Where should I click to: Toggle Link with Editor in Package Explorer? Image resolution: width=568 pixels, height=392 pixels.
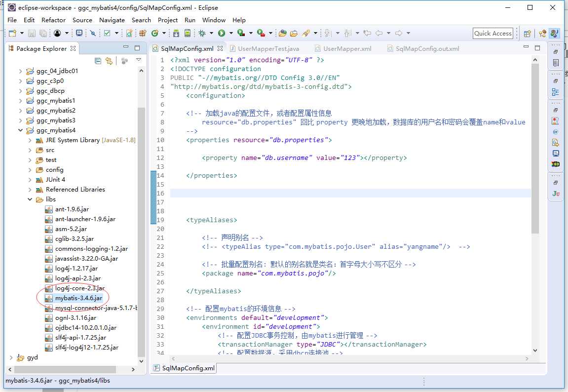click(x=109, y=61)
